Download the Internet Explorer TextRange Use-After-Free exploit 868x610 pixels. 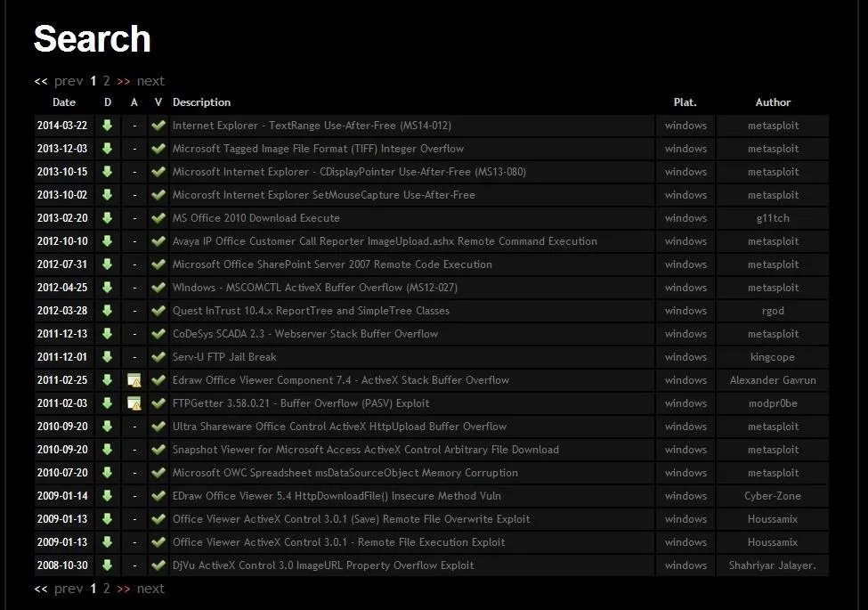tap(108, 125)
